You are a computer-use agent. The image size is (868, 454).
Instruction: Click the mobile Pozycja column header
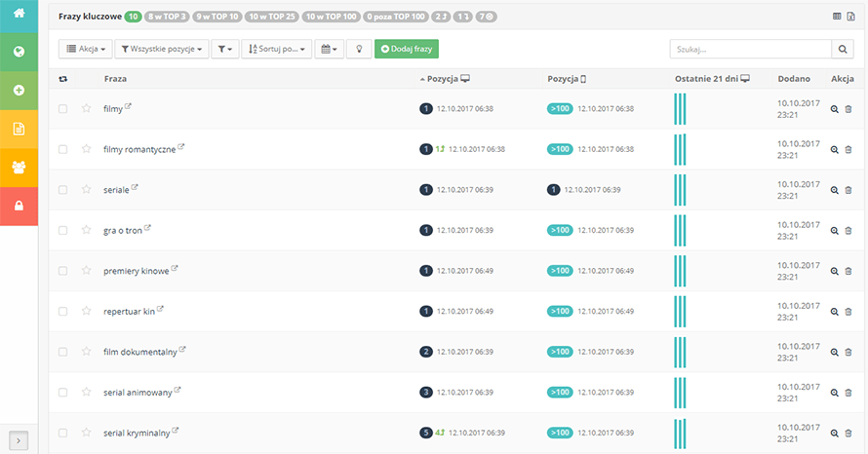pyautogui.click(x=567, y=79)
